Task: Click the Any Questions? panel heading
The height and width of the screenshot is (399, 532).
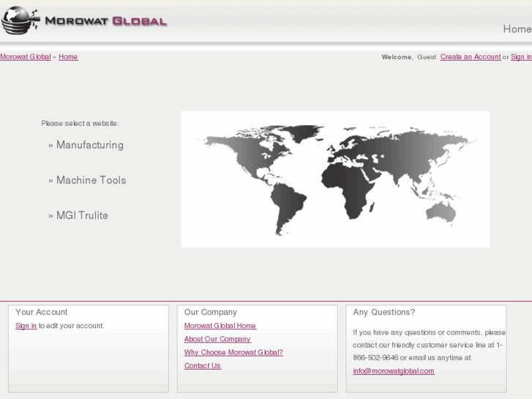Action: click(x=383, y=312)
